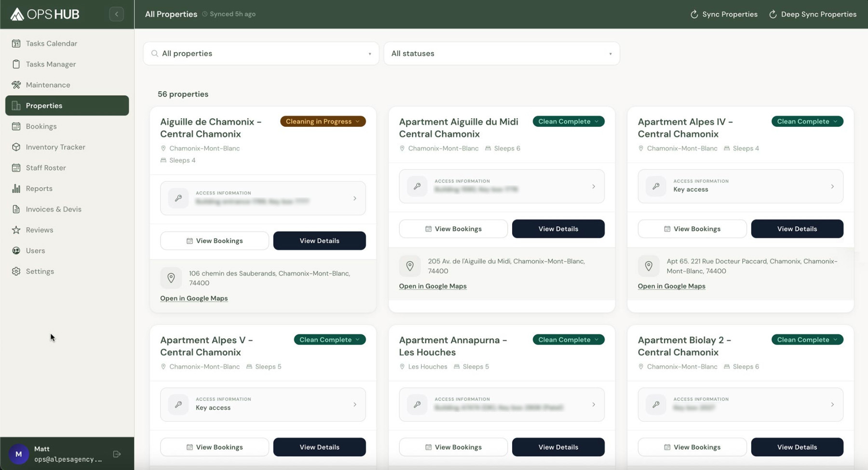
Task: Click the Tasks Calendar icon in sidebar
Action: coord(16,43)
